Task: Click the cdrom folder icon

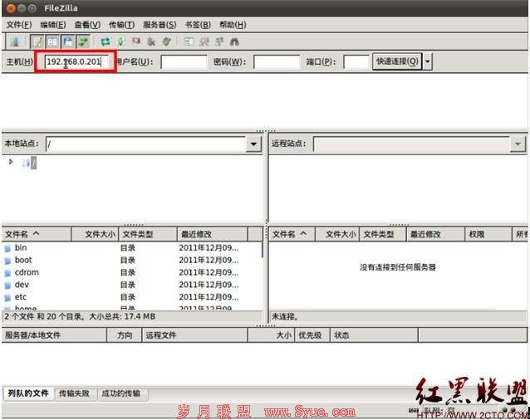Action: [7, 273]
